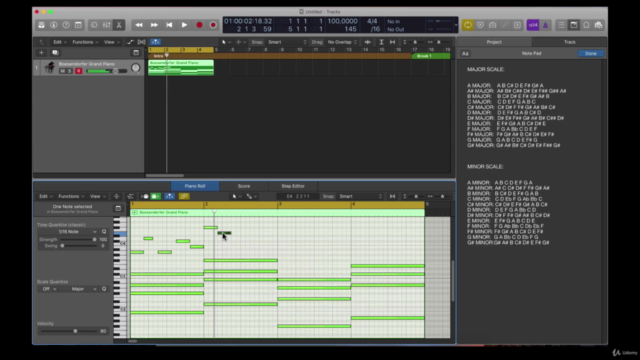Toggle the Solo control bar icon
This screenshot has width=640, height=360.
tap(517, 25)
